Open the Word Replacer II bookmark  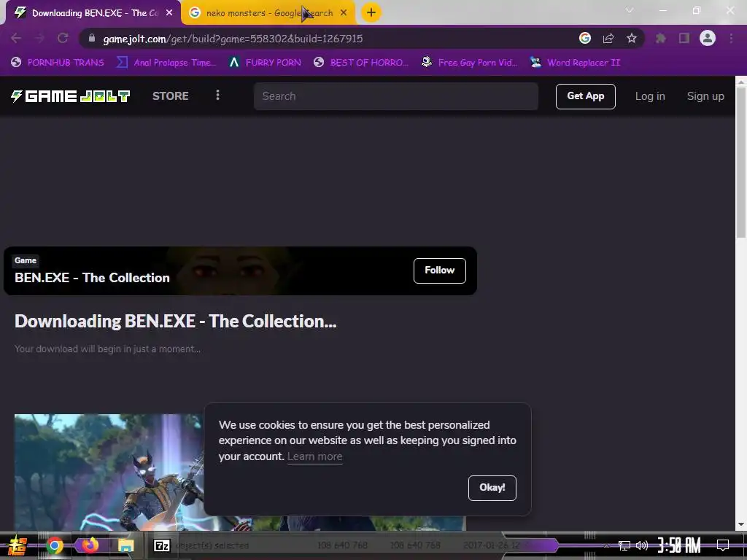(575, 63)
